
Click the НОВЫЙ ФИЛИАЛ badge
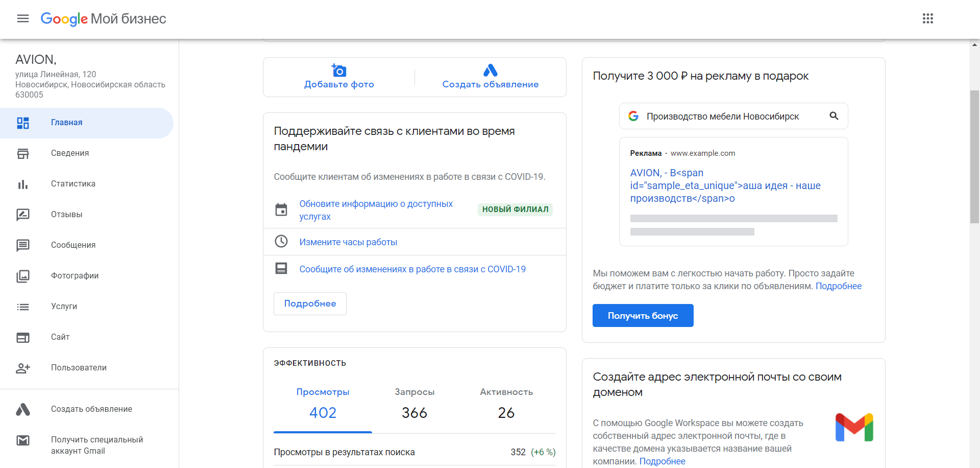(x=515, y=209)
